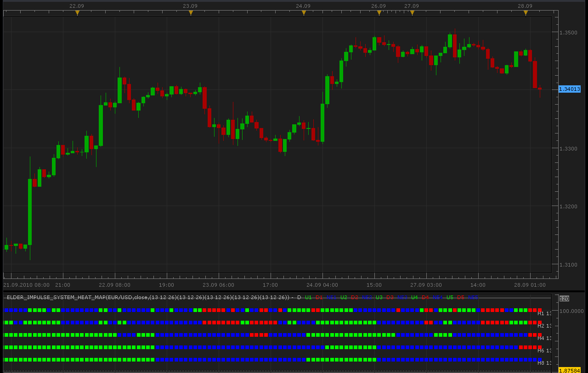The height and width of the screenshot is (373, 588).
Task: Click the 1.3200 price axis label
Action: 568,206
